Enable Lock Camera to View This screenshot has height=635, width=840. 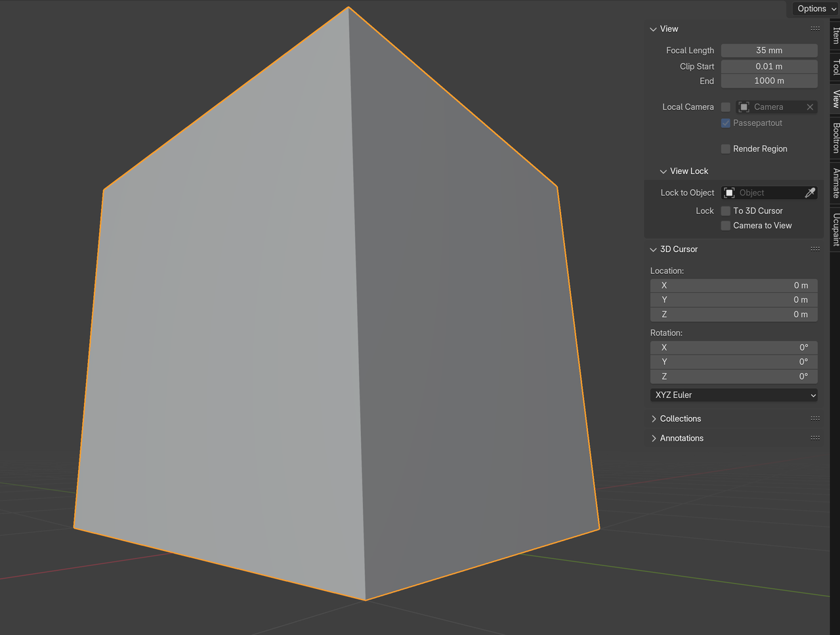click(726, 225)
